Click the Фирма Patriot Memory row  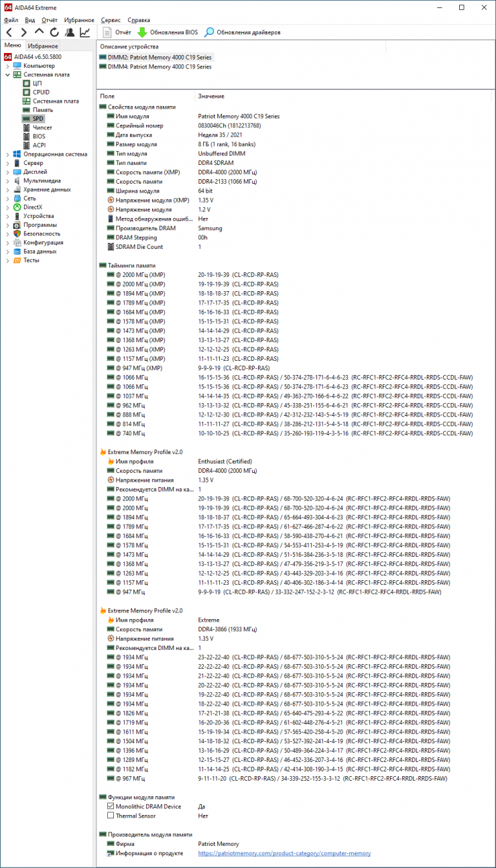[296, 844]
